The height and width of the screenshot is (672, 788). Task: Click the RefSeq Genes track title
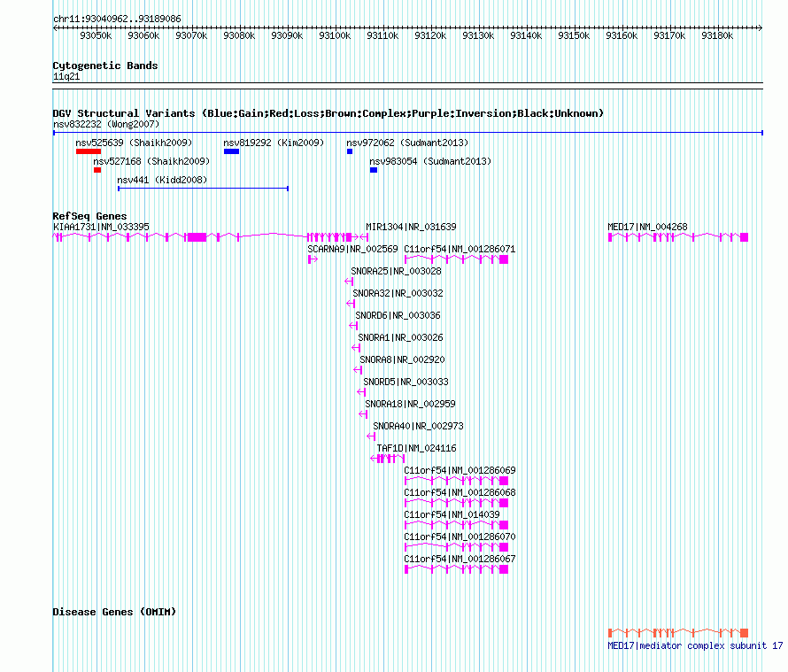coord(90,216)
